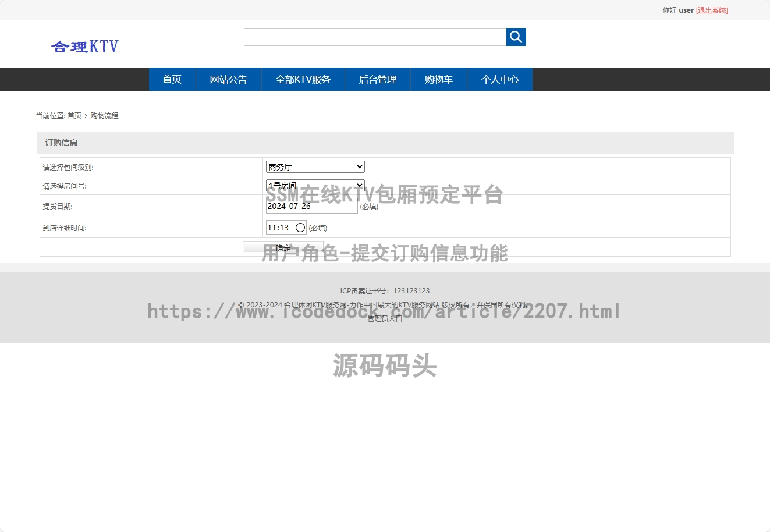Open 个人中心 in the navigation bar
Image resolution: width=770 pixels, height=532 pixels.
click(500, 79)
